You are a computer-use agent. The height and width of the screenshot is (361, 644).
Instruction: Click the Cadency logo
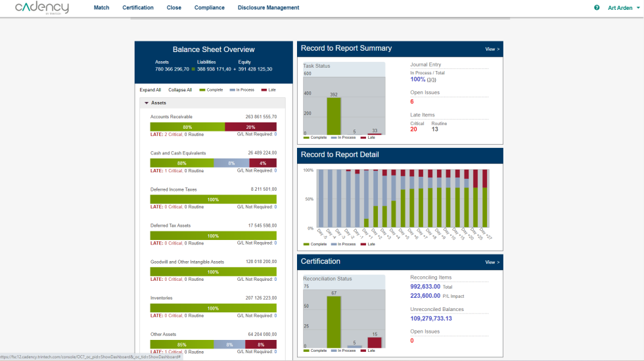[x=39, y=8]
